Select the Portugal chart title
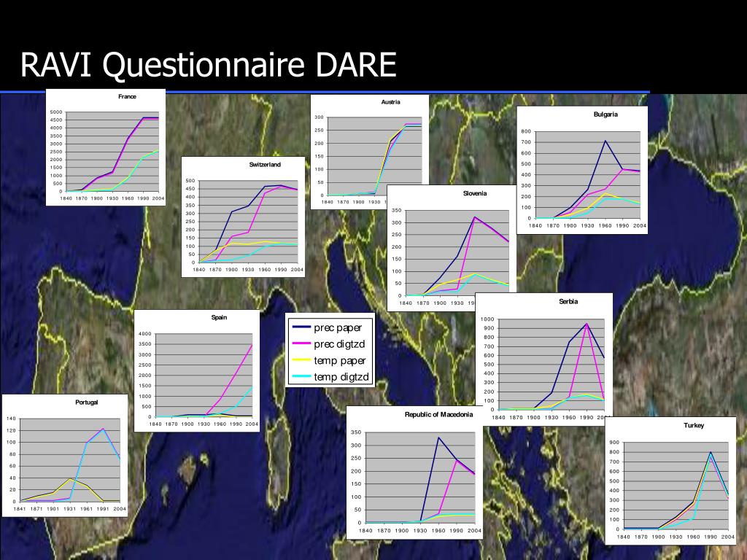Image resolution: width=747 pixels, height=560 pixels. click(86, 402)
